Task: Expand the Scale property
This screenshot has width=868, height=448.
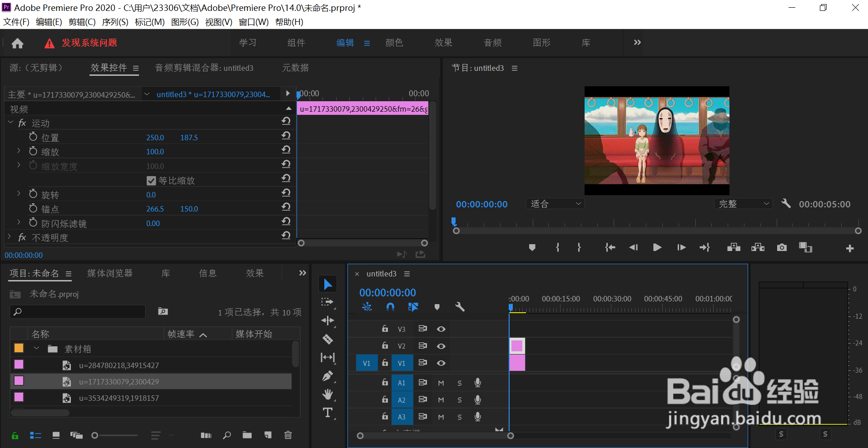Action: tap(19, 150)
